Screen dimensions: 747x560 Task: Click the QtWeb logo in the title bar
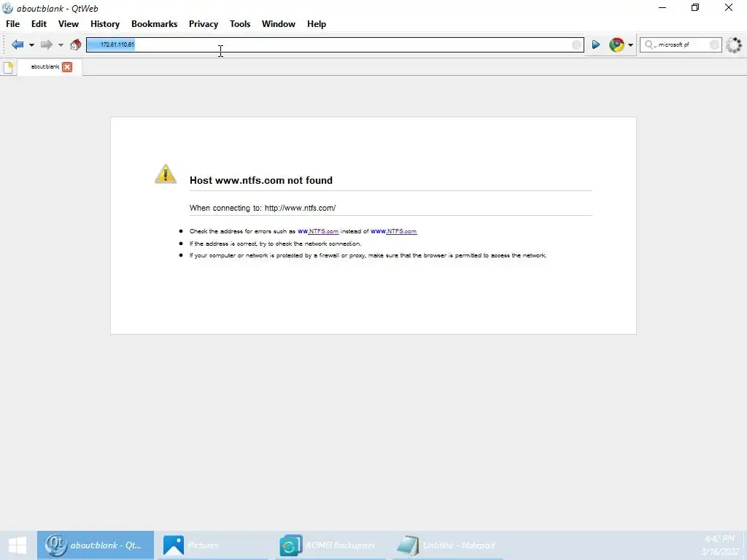tap(7, 8)
